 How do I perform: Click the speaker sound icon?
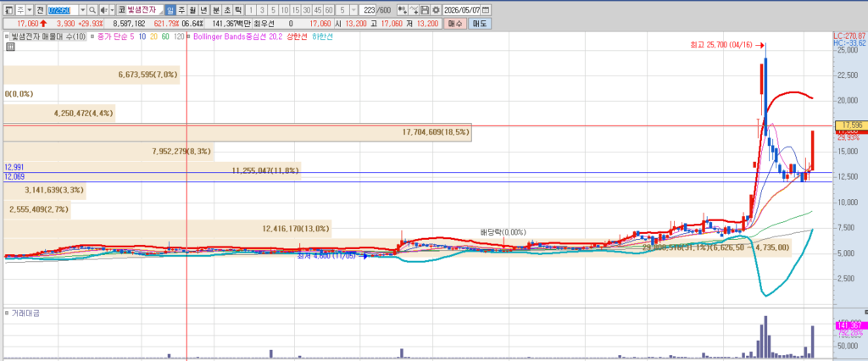[x=103, y=10]
